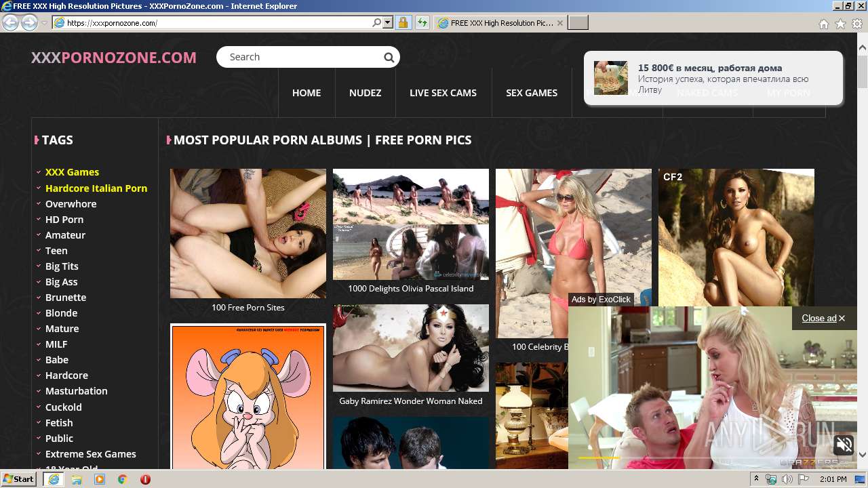Click the search magnifier in address bar
This screenshot has width=868, height=488.
(377, 22)
